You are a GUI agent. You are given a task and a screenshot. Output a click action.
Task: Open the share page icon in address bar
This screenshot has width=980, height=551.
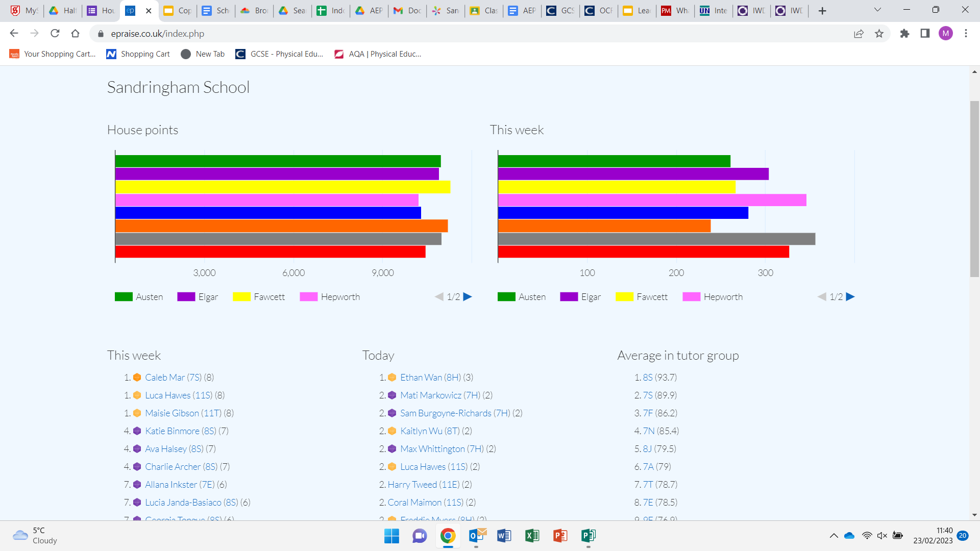pyautogui.click(x=859, y=33)
